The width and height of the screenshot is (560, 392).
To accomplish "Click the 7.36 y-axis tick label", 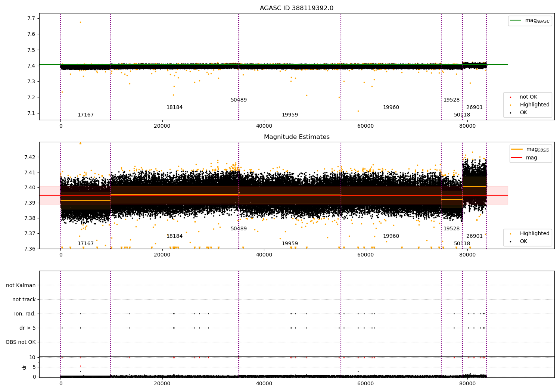I will pyautogui.click(x=30, y=249).
